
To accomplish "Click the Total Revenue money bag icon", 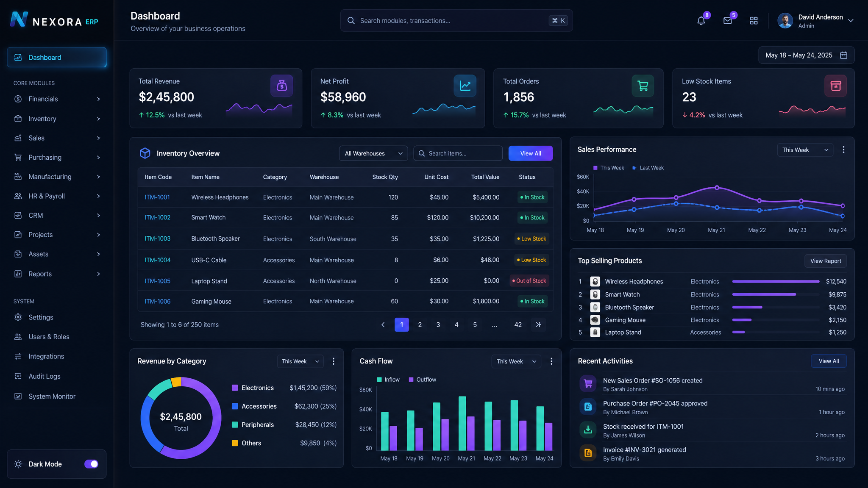I will tap(282, 86).
